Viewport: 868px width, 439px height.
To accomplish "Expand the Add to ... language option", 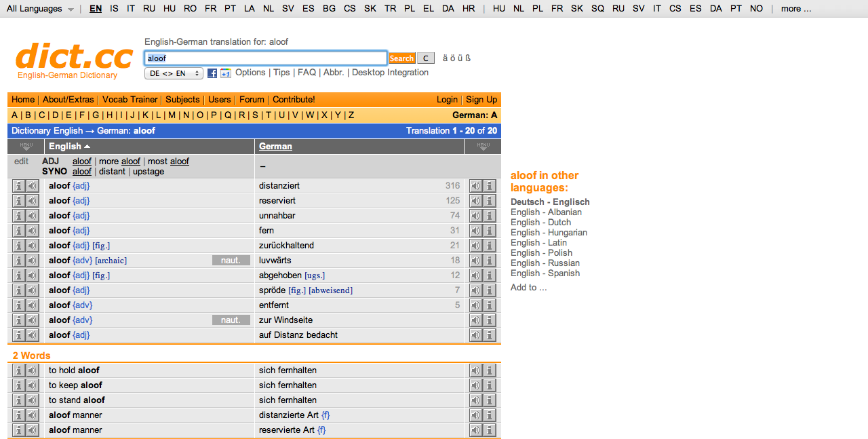I will pos(529,288).
